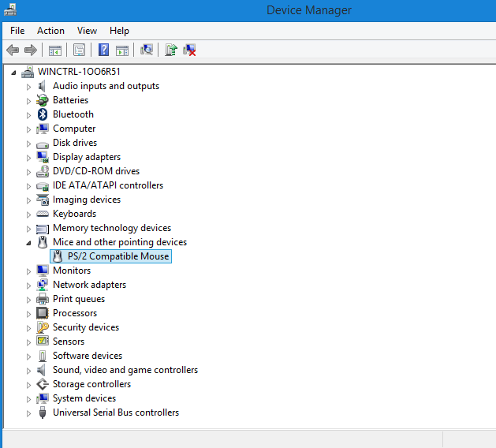496x448 pixels.
Task: Open the View menu
Action: click(x=87, y=31)
